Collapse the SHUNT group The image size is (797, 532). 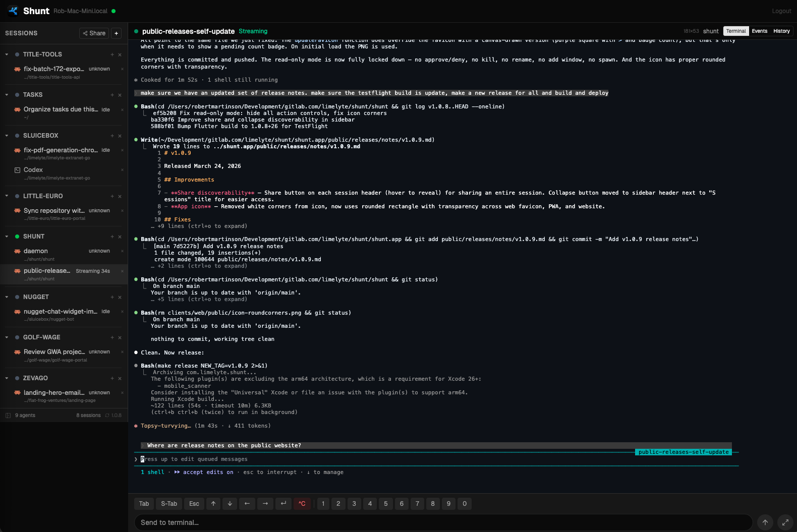pos(7,237)
